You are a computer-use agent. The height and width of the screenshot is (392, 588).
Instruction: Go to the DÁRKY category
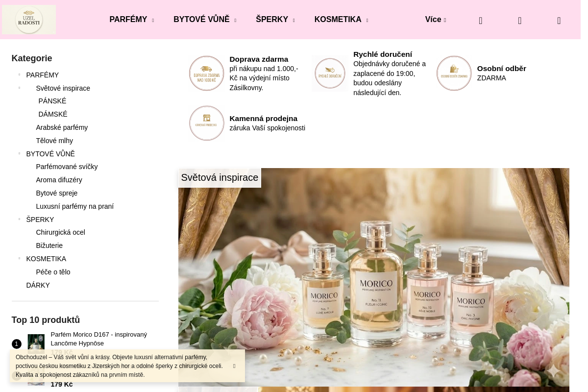point(38,285)
